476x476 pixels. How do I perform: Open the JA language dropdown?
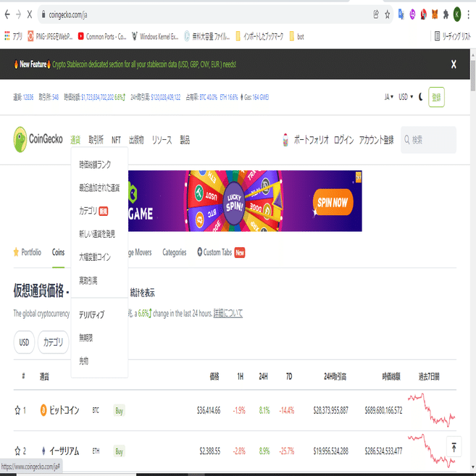pos(388,97)
